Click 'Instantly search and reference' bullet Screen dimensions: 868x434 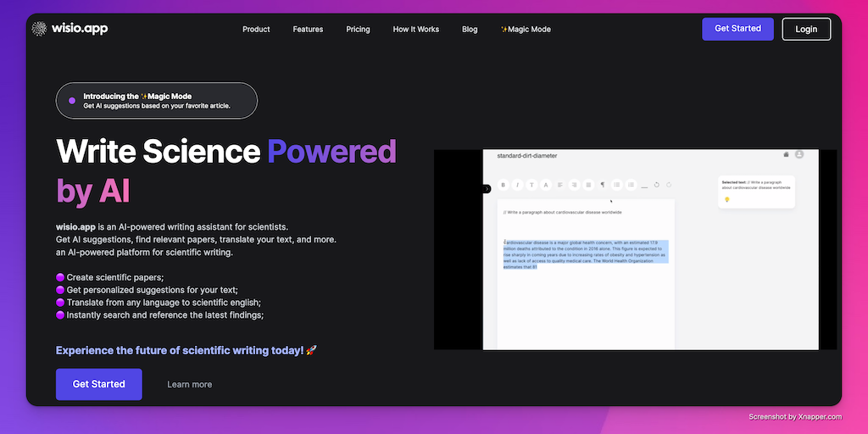(x=165, y=315)
